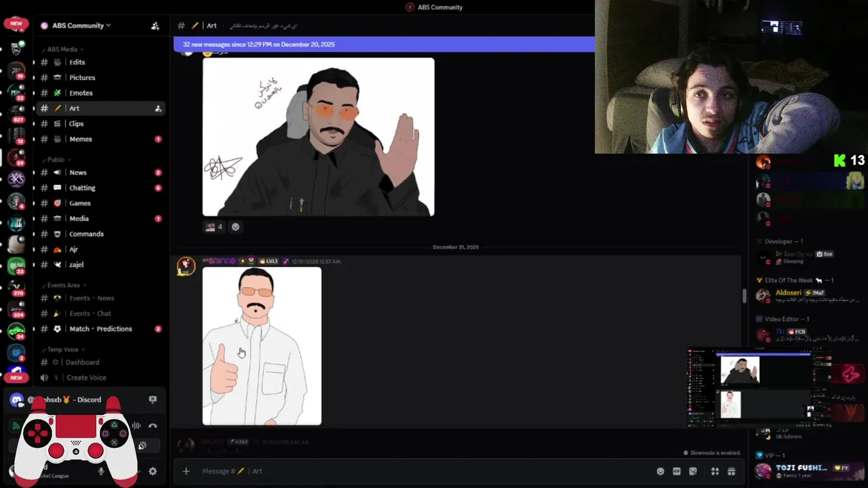Open server icon with 24 badge

(16, 331)
